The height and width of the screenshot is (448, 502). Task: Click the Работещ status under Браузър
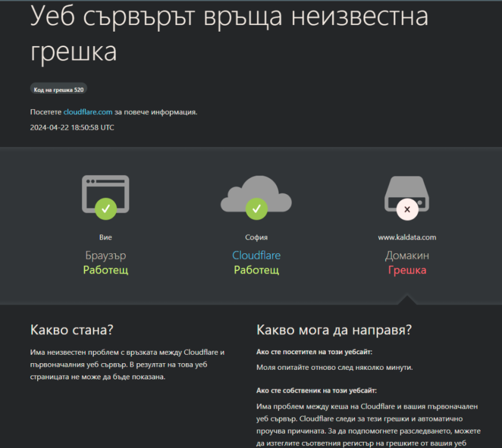(106, 270)
